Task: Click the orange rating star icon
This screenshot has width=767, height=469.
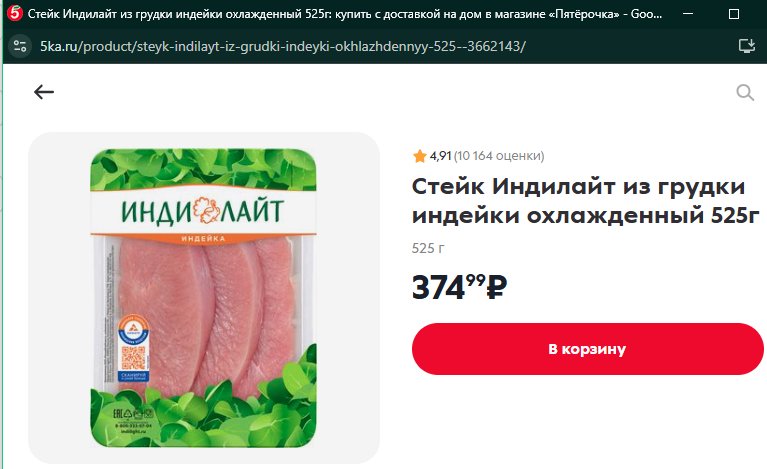Action: (419, 156)
